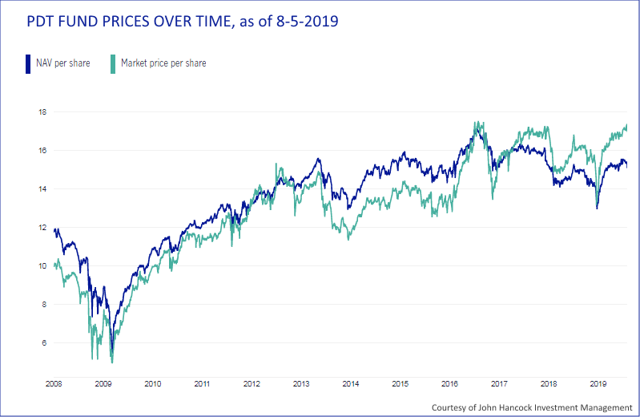Viewport: 640px width, 417px height.
Task: Select the 2019 x-axis label
Action: click(x=598, y=384)
